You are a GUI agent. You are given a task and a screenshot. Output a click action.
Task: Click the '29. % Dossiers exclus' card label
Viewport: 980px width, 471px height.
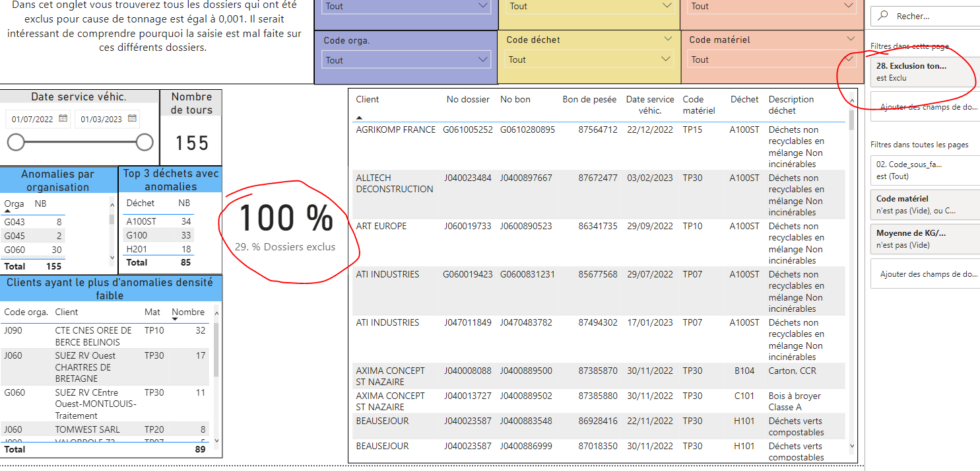285,247
